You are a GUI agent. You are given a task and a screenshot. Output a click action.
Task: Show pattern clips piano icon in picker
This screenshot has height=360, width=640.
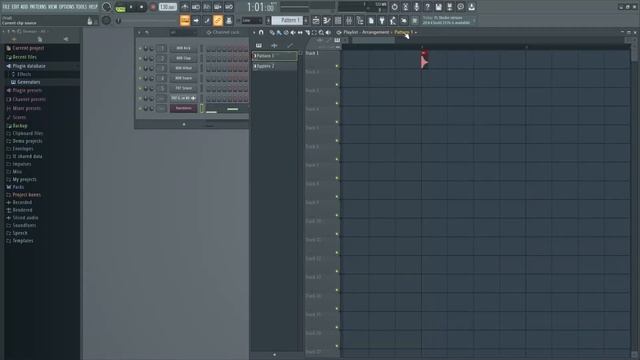coord(259,45)
